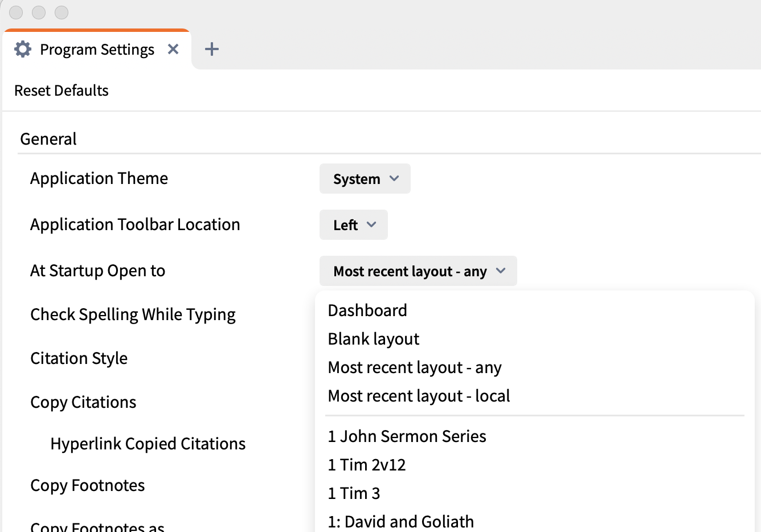This screenshot has width=761, height=532.
Task: Choose Most recent layout - local option
Action: [x=419, y=396]
